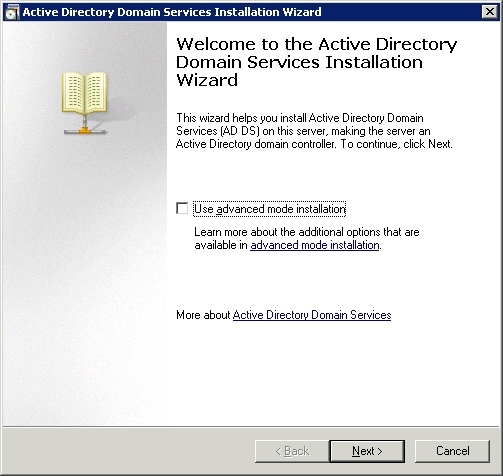Image resolution: width=503 pixels, height=476 pixels.
Task: Click the 'More about' text
Action: click(x=203, y=315)
